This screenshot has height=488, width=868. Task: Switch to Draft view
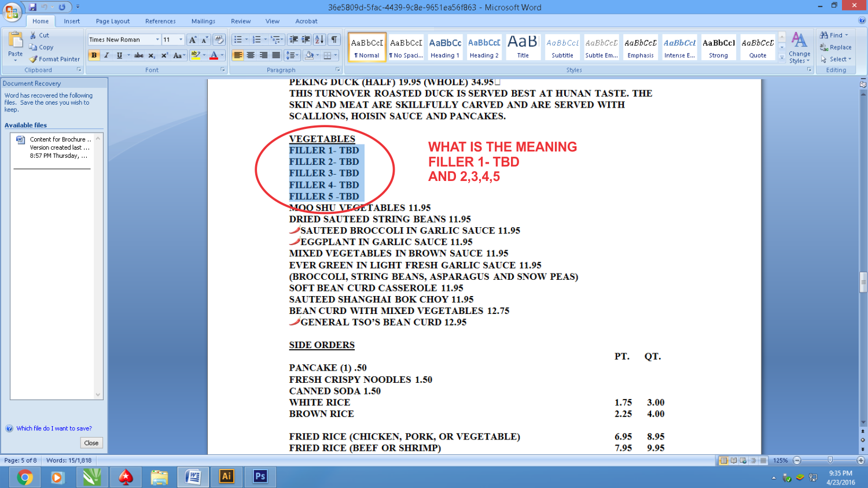(x=763, y=461)
